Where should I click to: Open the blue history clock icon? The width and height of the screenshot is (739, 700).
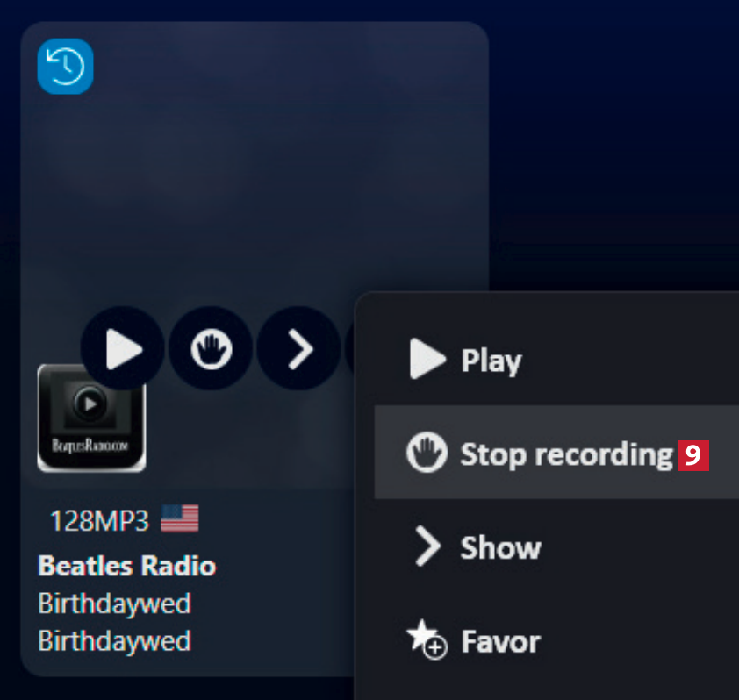click(x=65, y=67)
